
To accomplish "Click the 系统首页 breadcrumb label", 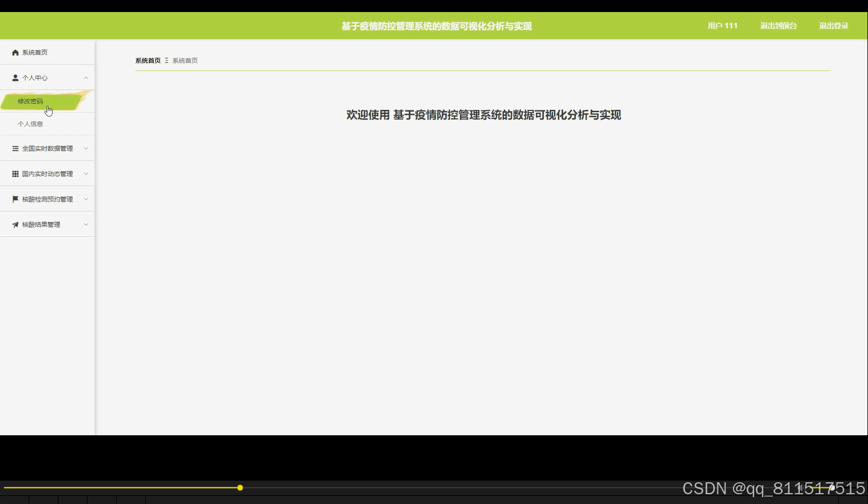I will pyautogui.click(x=147, y=60).
